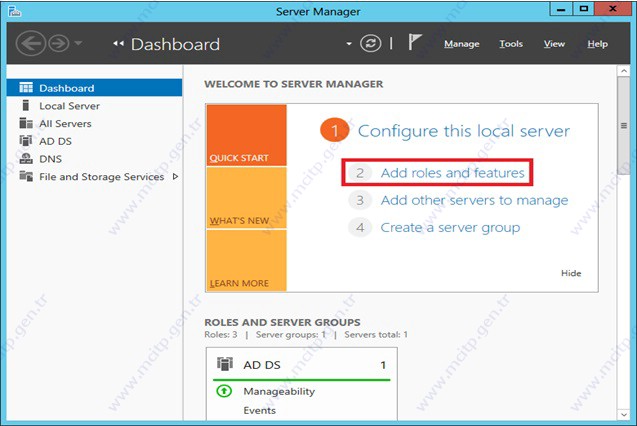
Task: Click the Server Manager title bar icon
Action: click(14, 11)
